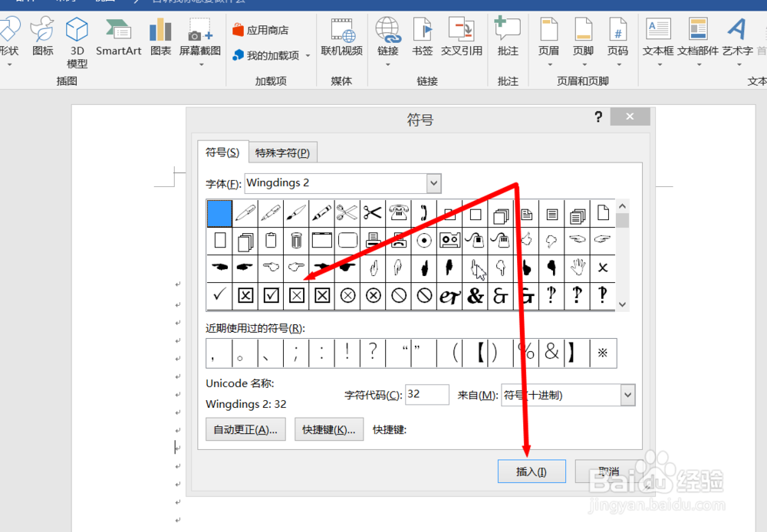Viewport: 767px width, 532px height.
Task: Click inside the 字符代码 input field
Action: [426, 394]
